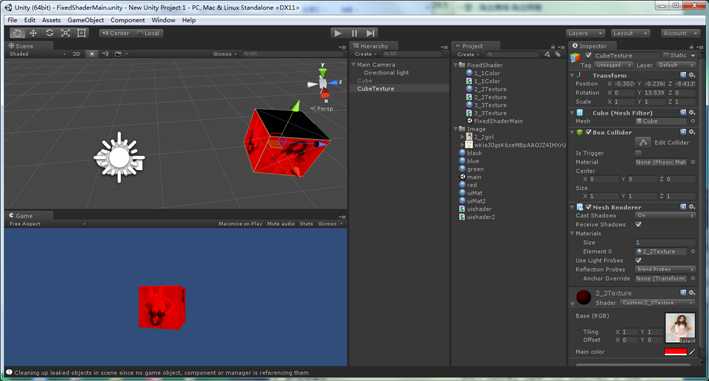Open the Layout dropdown
709x381 pixels.
pos(630,33)
